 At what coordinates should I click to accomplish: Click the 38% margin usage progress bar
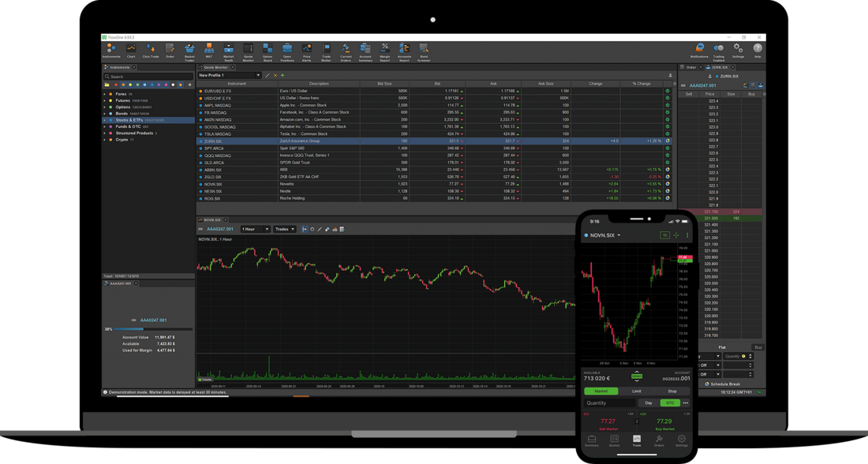(x=153, y=329)
